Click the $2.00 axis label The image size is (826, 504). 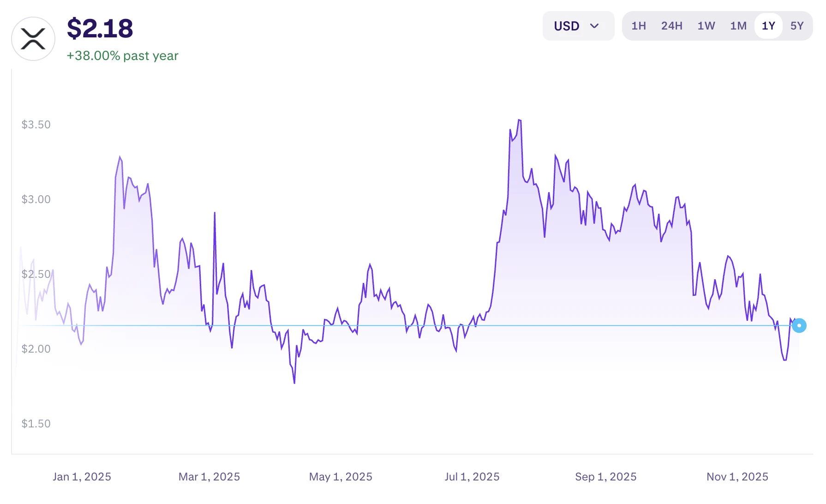pos(36,349)
